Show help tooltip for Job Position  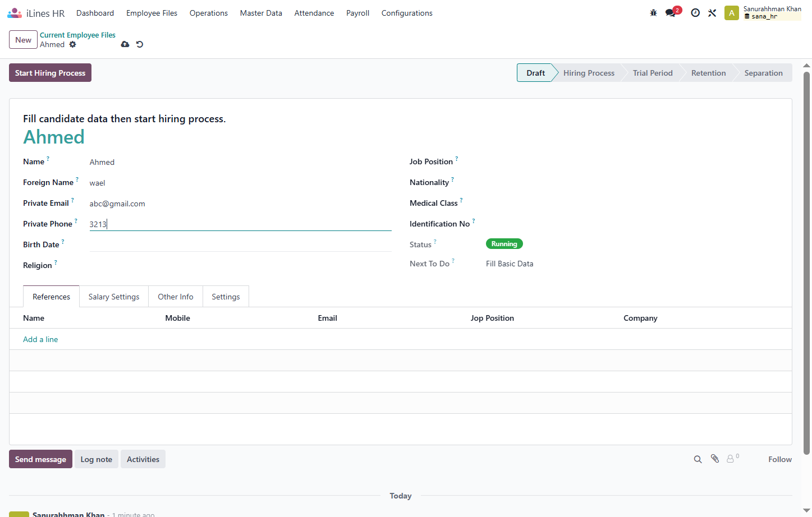[x=456, y=159]
